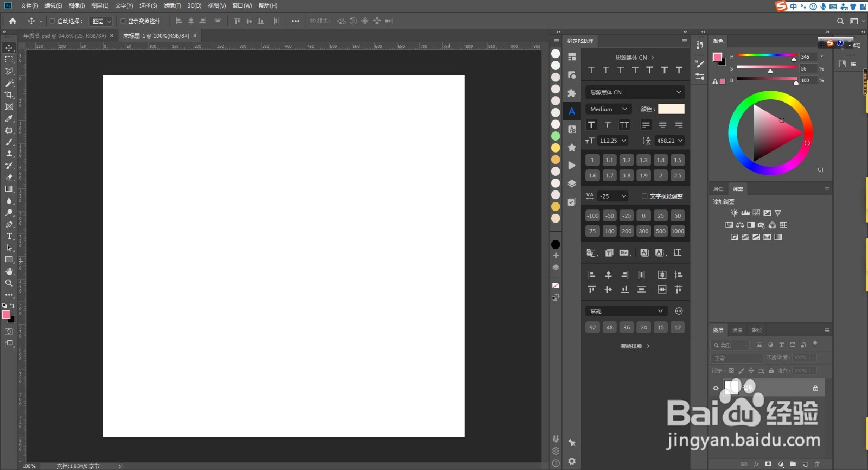Image resolution: width=868 pixels, height=470 pixels.
Task: Click left-align text icon in assistant panel
Action: [646, 125]
